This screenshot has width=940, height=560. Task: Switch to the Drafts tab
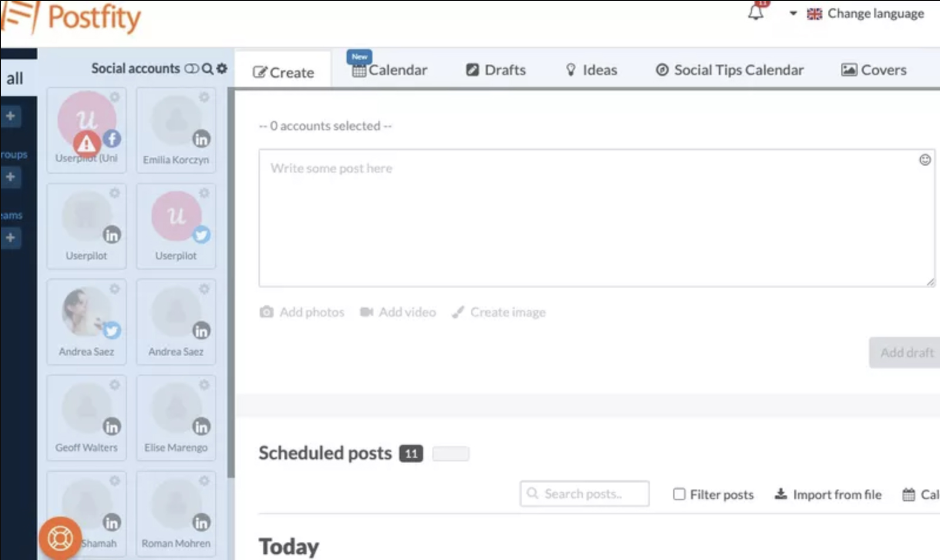pyautogui.click(x=496, y=70)
